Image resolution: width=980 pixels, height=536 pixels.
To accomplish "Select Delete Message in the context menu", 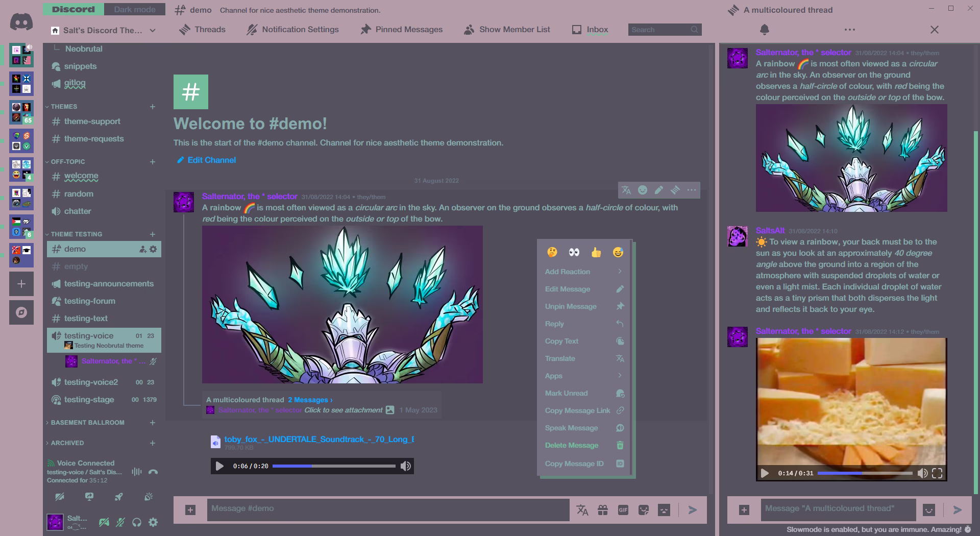I will (571, 445).
